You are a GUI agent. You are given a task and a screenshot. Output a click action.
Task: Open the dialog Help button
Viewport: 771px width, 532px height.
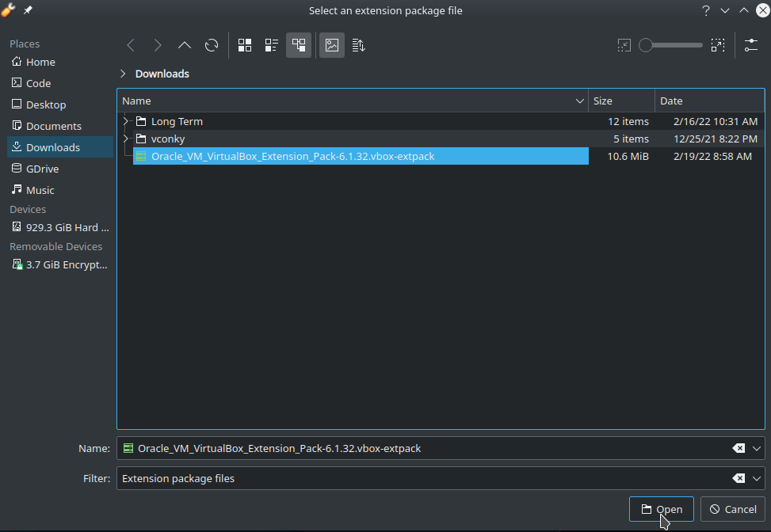[706, 10]
